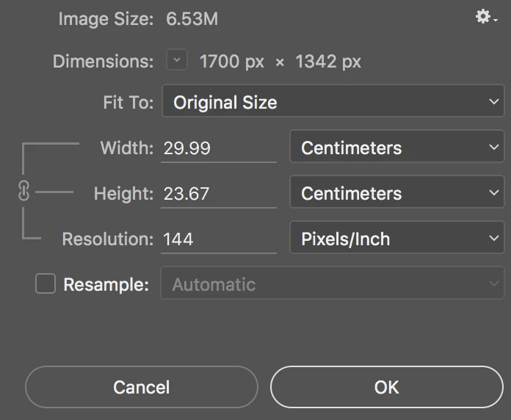Click the Resolution label
511x420 pixels.
pyautogui.click(x=107, y=239)
